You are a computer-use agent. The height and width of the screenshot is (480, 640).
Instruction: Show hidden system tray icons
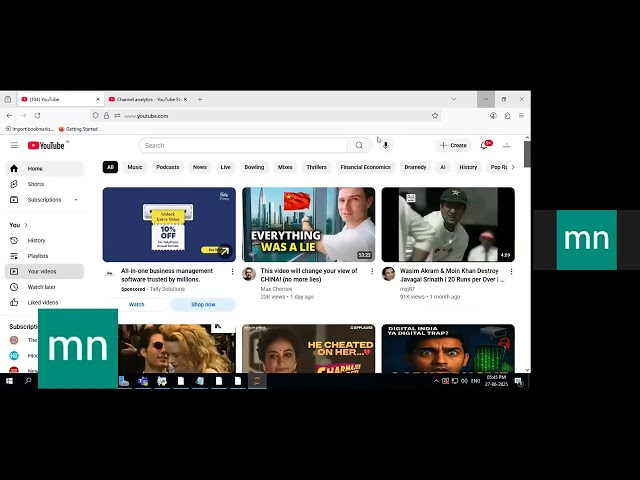[x=436, y=381]
